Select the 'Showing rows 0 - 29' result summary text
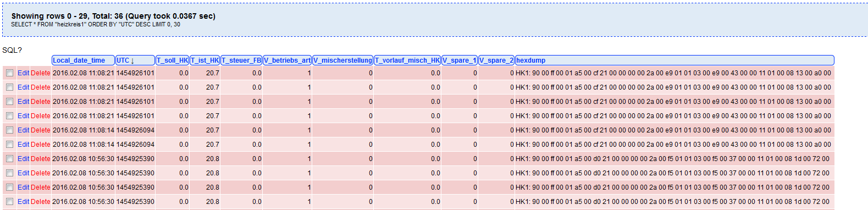The height and width of the screenshot is (210, 868). tap(113, 16)
